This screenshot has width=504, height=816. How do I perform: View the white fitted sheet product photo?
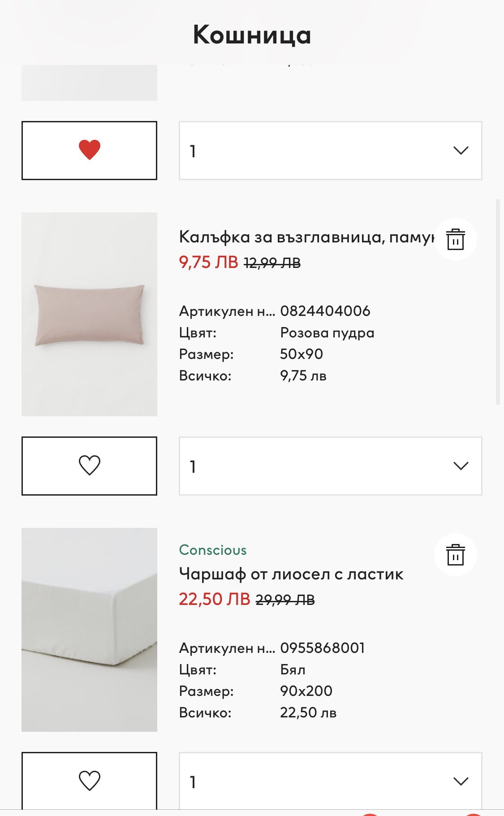click(x=89, y=630)
